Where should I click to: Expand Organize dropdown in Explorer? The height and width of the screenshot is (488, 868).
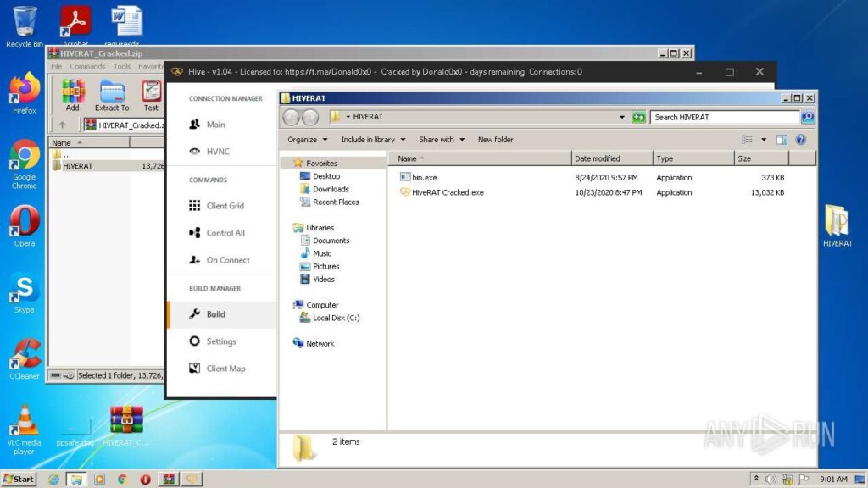pos(307,140)
